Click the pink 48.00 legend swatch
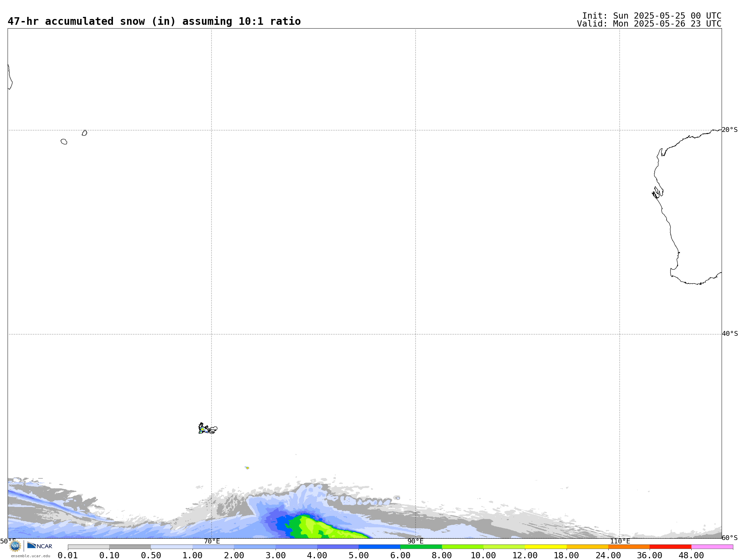744x560 pixels. 712,547
